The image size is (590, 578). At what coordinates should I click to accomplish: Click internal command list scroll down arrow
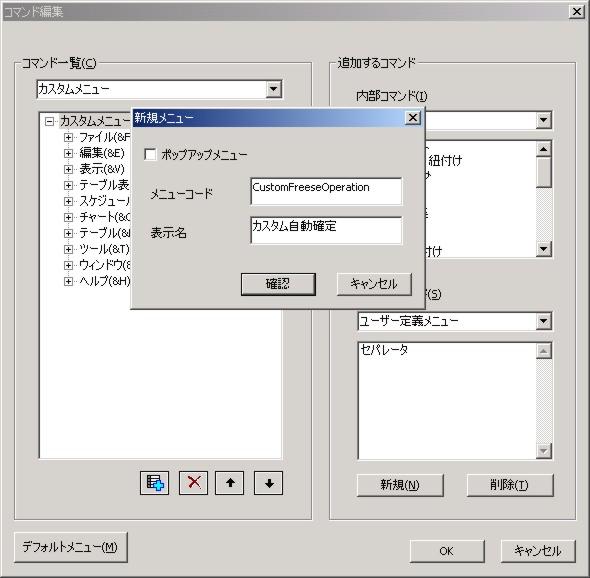click(x=543, y=249)
